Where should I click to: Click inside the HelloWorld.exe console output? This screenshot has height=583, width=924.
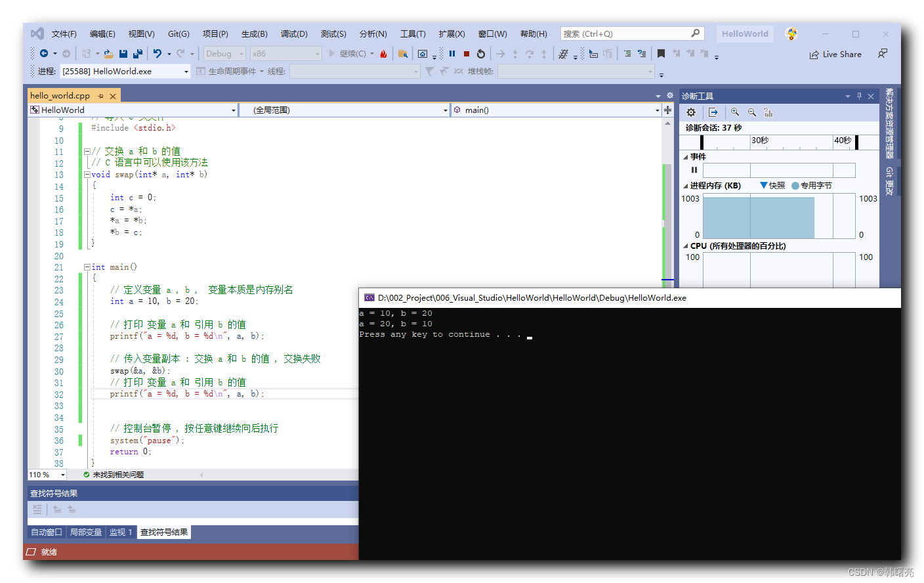(629, 433)
